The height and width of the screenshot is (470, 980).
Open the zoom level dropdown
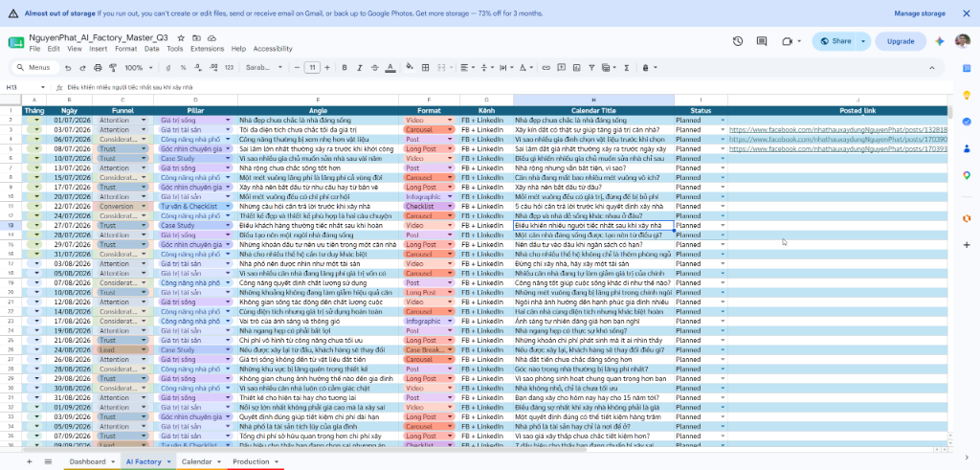click(138, 68)
